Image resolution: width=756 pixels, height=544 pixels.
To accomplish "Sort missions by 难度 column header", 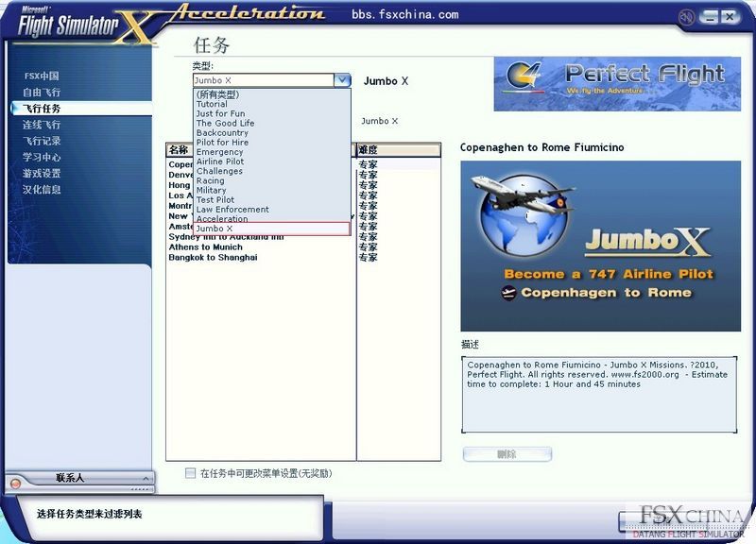I will pos(398,150).
